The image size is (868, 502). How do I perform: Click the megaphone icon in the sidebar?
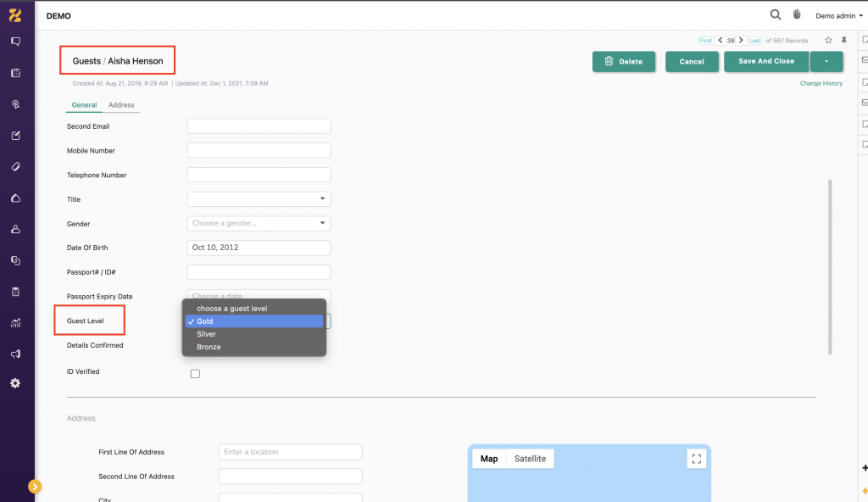(15, 354)
